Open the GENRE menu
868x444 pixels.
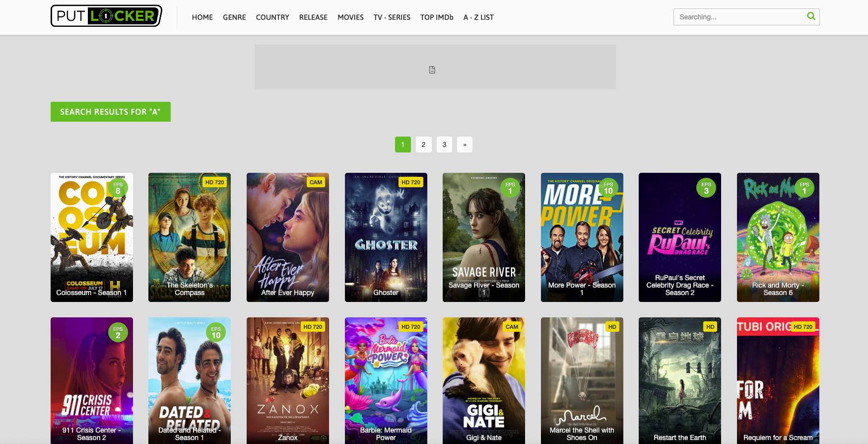coord(234,17)
